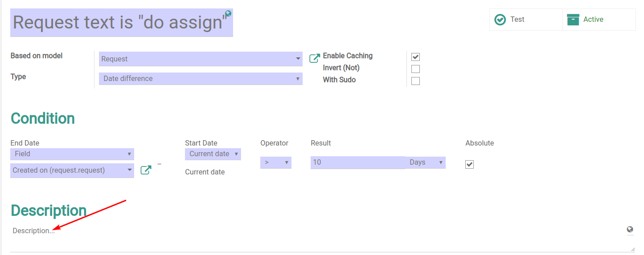Open the Type Date difference dropdown
This screenshot has height=255, width=644.
(x=201, y=79)
